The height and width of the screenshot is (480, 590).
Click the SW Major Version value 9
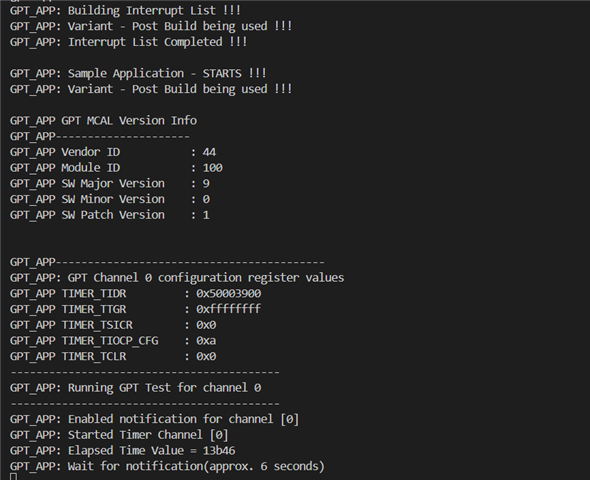pos(206,184)
